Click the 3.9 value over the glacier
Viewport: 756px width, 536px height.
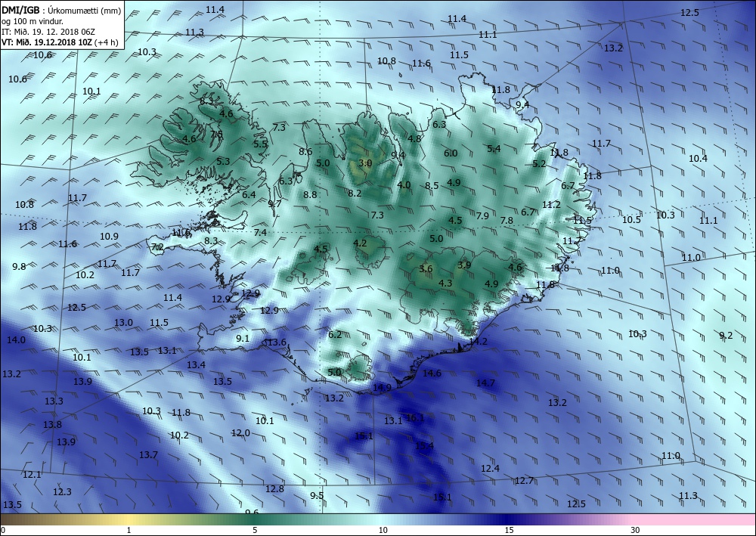pyautogui.click(x=464, y=265)
